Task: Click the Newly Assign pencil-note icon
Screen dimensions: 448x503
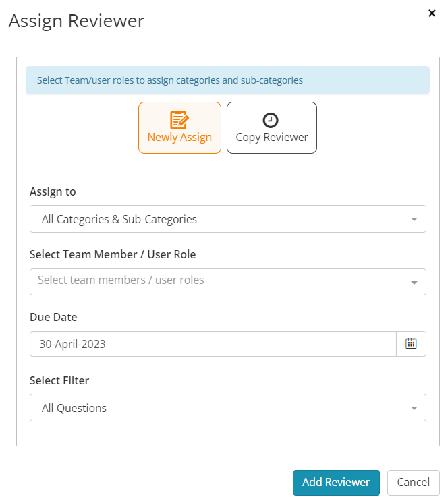Action: [x=179, y=119]
